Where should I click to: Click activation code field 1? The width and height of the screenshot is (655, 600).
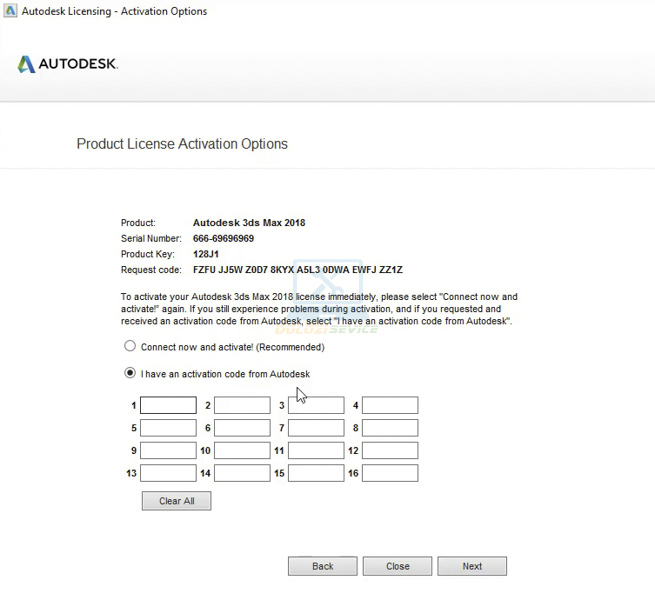coord(168,406)
